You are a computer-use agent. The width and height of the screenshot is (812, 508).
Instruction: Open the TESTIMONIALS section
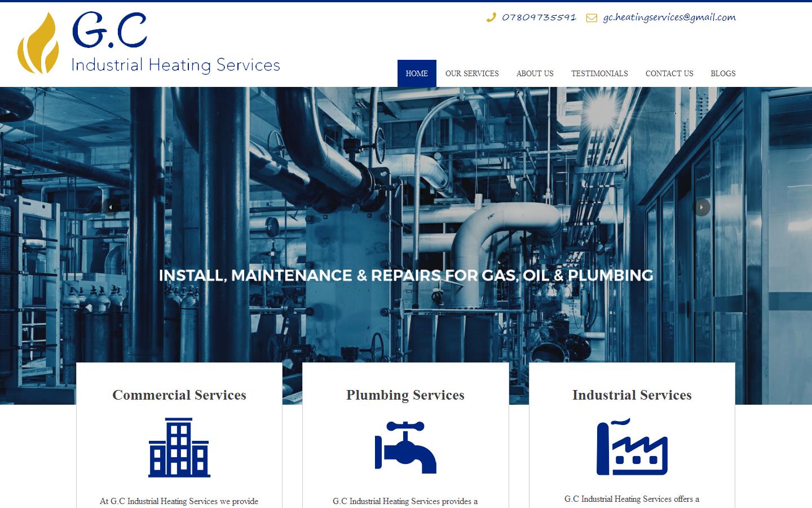click(599, 73)
